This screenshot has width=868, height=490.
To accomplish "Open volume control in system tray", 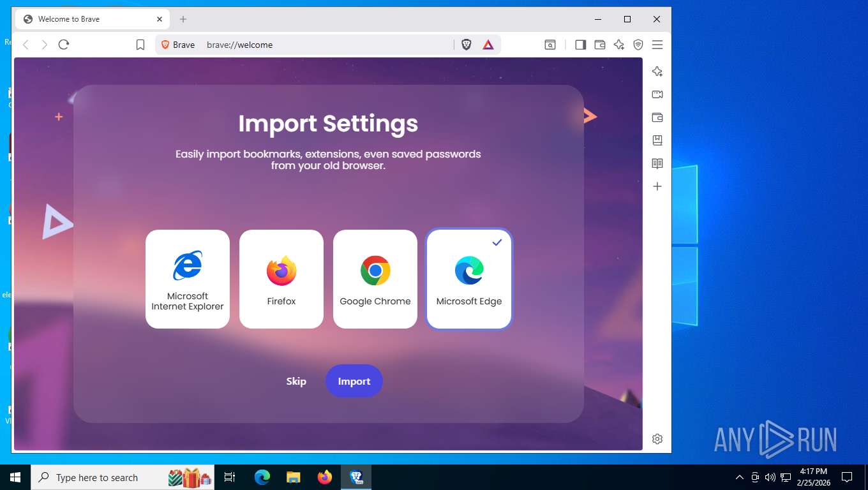I will tap(770, 477).
